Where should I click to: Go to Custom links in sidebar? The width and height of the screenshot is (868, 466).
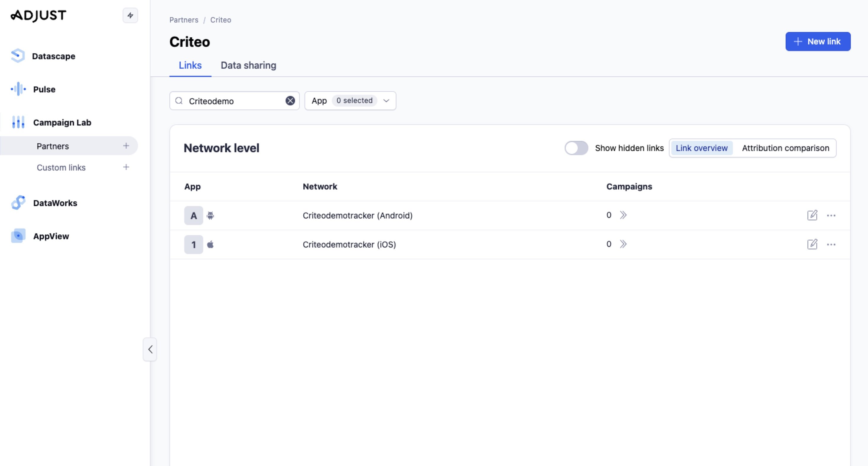click(x=61, y=167)
